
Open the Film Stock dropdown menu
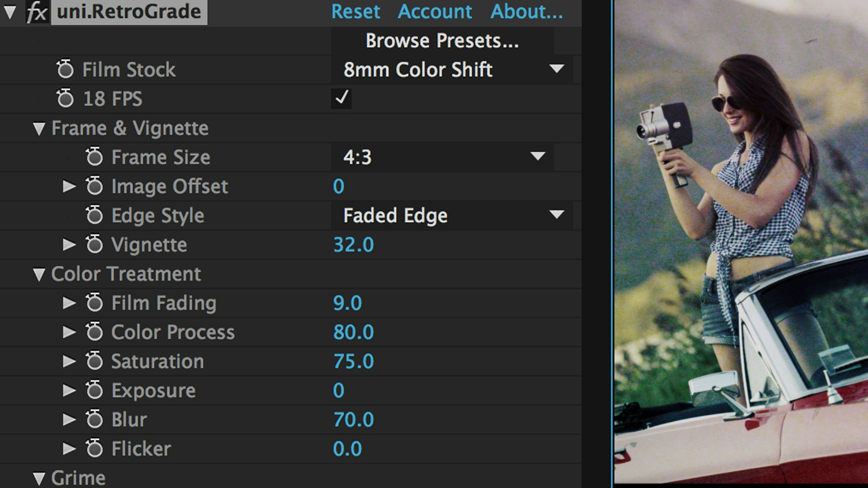(x=452, y=70)
